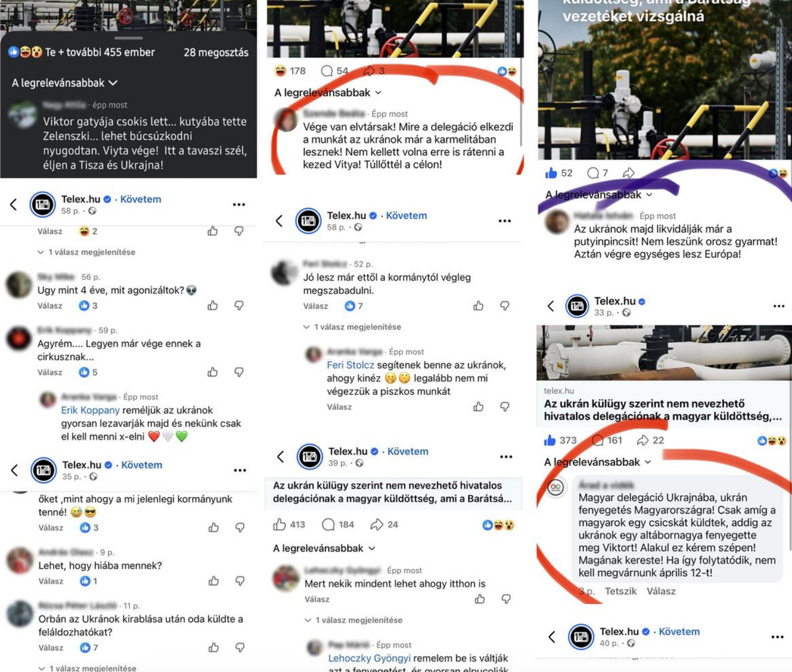Tap 'Tetszik' under the Magyar delegáció comment
The width and height of the screenshot is (792, 672).
tap(621, 591)
